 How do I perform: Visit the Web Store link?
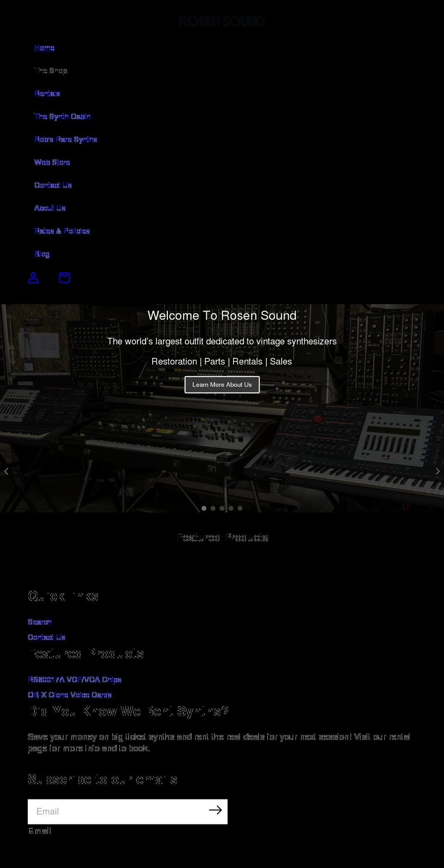tap(52, 162)
